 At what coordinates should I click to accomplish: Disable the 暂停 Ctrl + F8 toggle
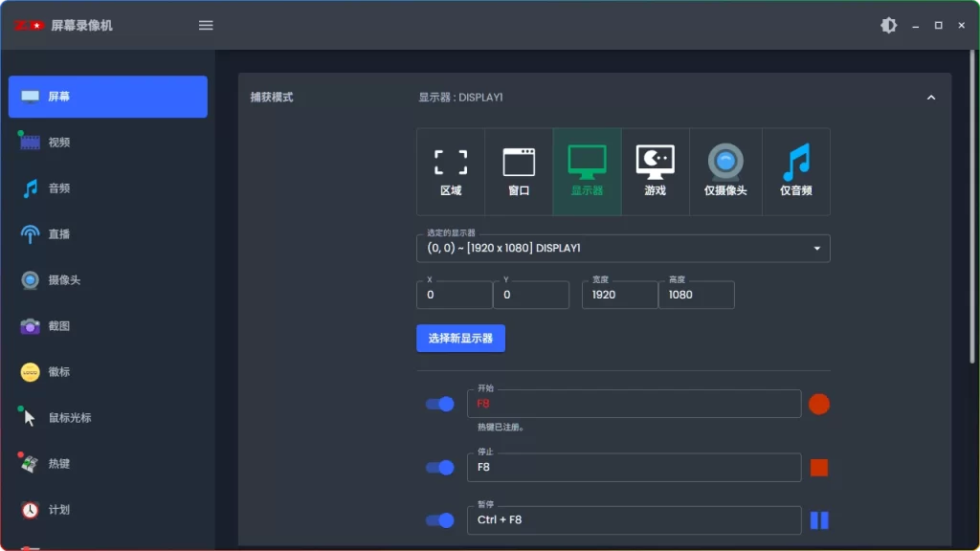click(x=439, y=519)
